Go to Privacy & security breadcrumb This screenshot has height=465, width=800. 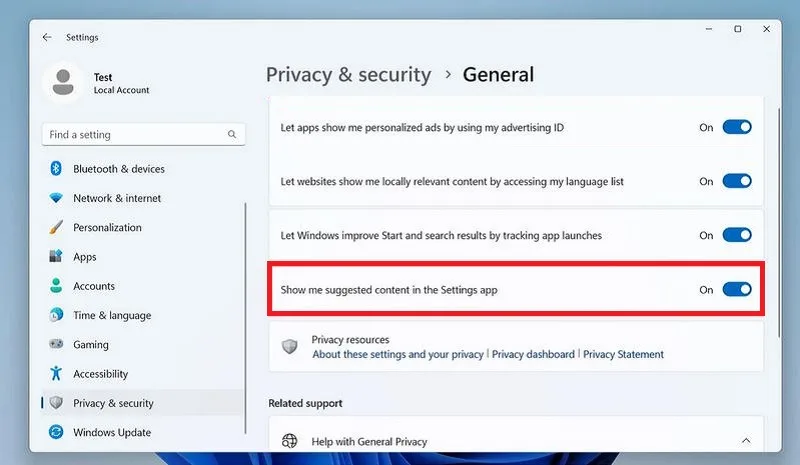348,75
